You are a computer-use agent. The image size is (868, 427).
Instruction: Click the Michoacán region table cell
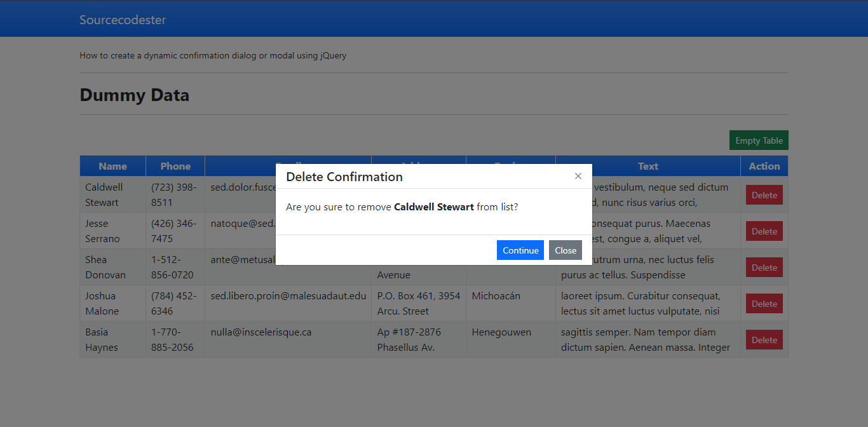pyautogui.click(x=496, y=295)
